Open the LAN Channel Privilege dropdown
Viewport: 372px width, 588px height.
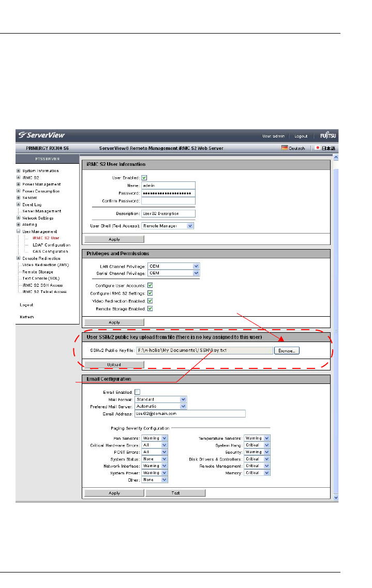point(173,266)
